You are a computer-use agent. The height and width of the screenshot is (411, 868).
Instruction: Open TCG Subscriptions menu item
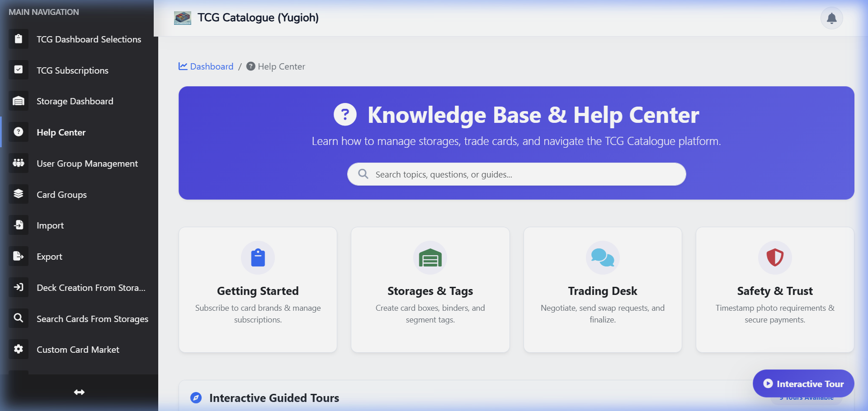[79, 70]
